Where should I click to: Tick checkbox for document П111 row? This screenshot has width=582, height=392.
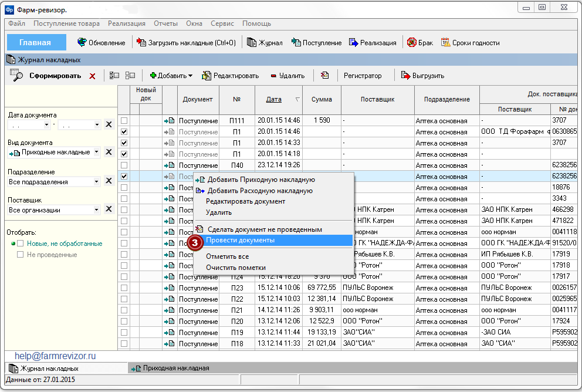pyautogui.click(x=124, y=121)
